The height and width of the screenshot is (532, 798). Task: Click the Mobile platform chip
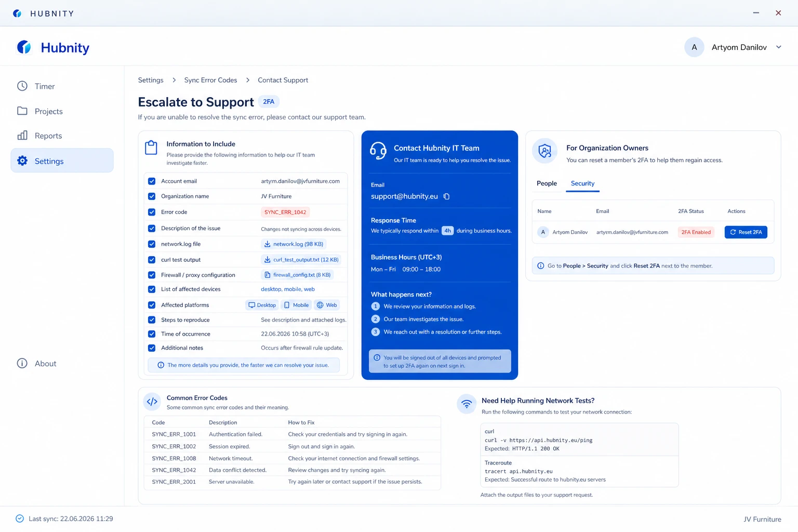[x=296, y=305]
